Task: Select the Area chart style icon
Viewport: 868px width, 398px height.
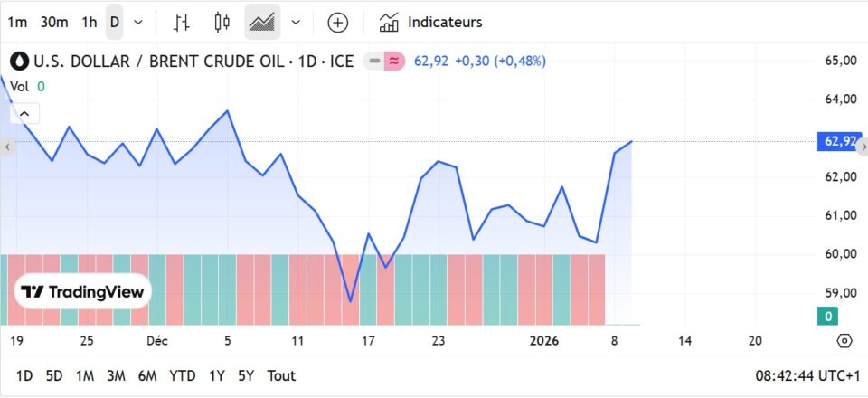Action: 262,23
